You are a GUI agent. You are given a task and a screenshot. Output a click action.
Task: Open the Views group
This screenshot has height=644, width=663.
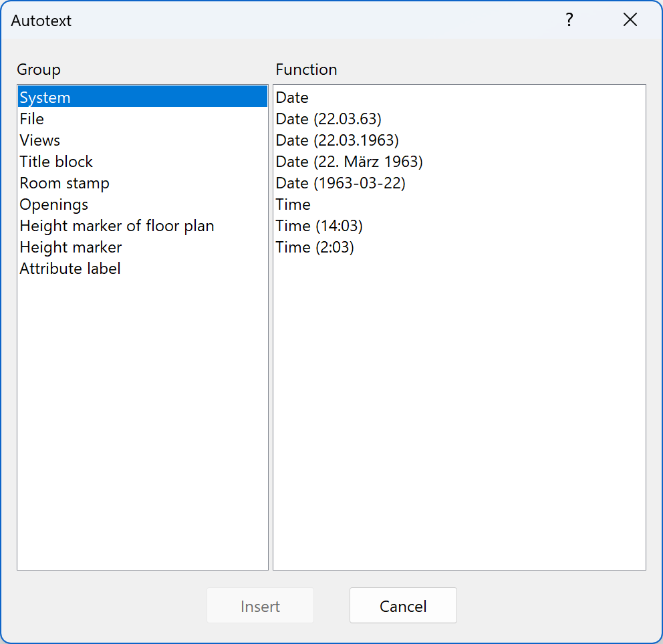40,140
